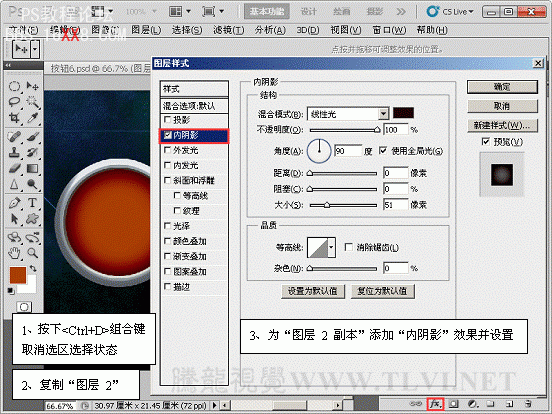Open the 帮助(H) menu
552x414 pixels.
[x=432, y=30]
